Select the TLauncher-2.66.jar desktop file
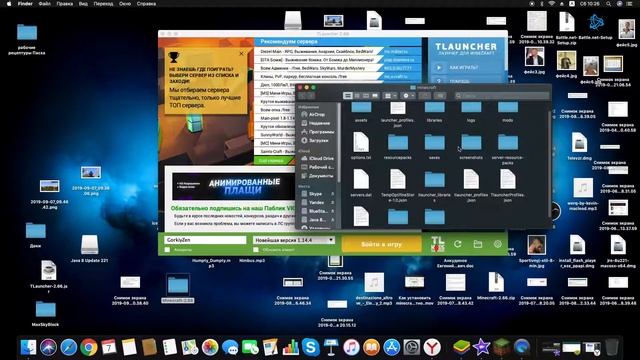This screenshot has width=640, height=360. coord(49,276)
